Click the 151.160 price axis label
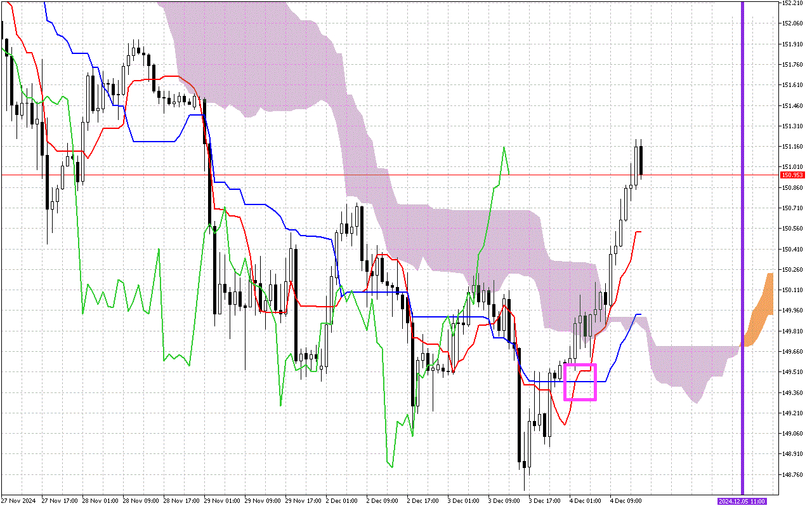Image resolution: width=812 pixels, height=508 pixels. (x=793, y=147)
